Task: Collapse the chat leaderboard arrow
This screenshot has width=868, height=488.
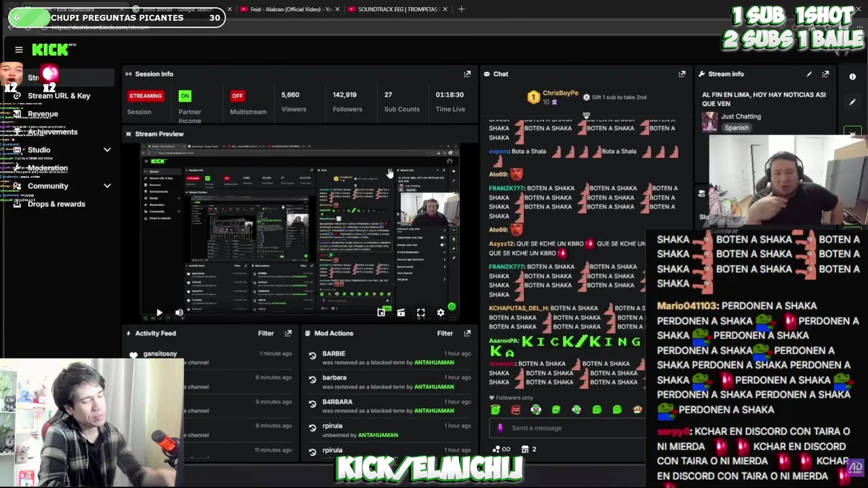Action: click(587, 115)
